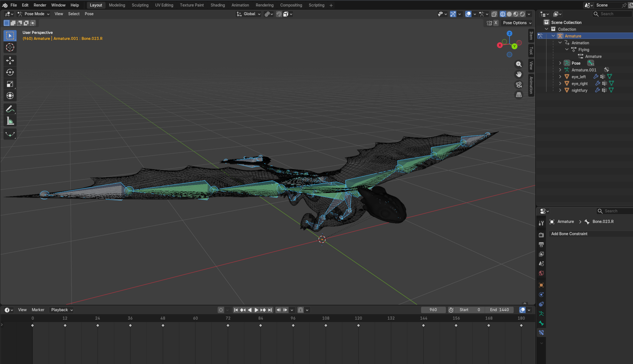This screenshot has height=364, width=633.
Task: Expand the eye_left object tree
Action: click(560, 77)
